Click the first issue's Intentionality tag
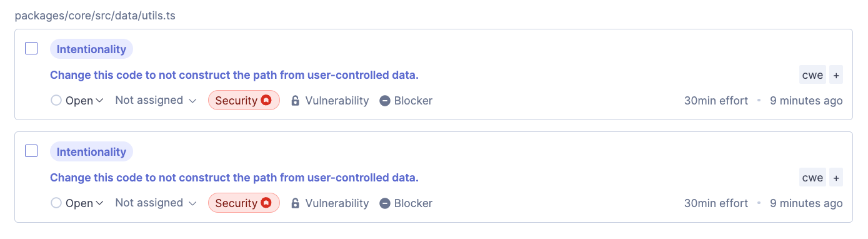This screenshot has width=868, height=239. click(91, 49)
